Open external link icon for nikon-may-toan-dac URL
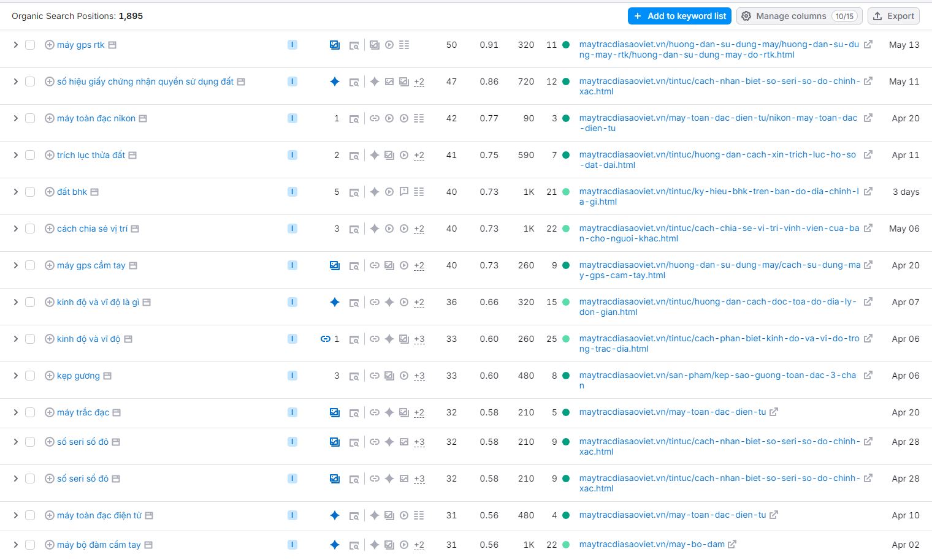Viewport: 932px width, 560px height. tap(868, 118)
